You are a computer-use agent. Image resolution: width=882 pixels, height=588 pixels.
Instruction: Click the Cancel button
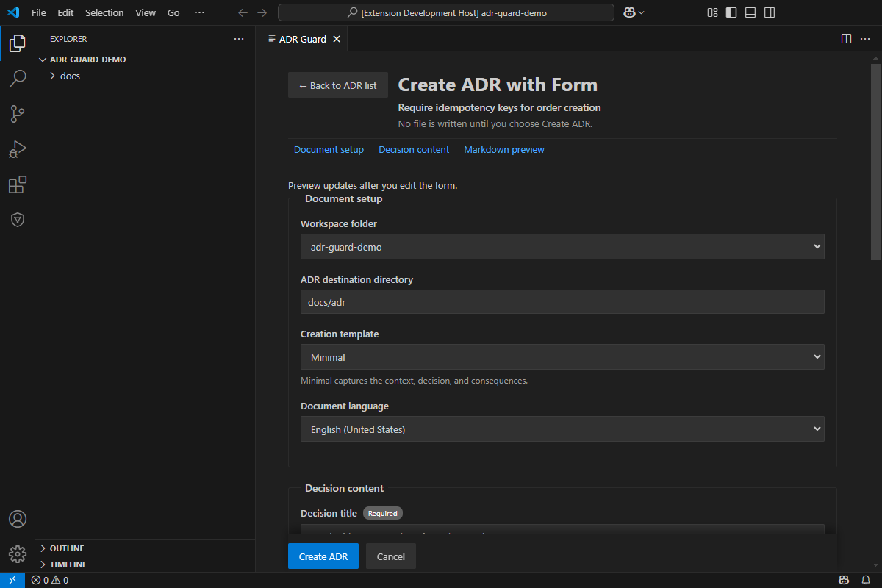[391, 556]
